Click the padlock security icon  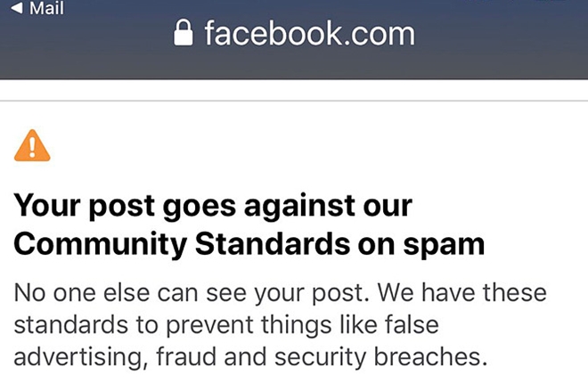[183, 33]
